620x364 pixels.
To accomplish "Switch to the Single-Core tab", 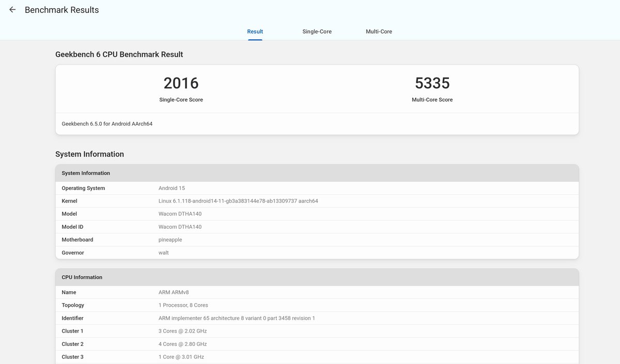I will 317,31.
